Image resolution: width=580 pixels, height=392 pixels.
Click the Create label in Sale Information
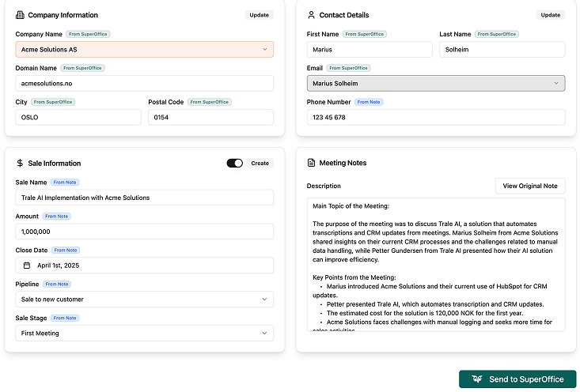pyautogui.click(x=260, y=164)
